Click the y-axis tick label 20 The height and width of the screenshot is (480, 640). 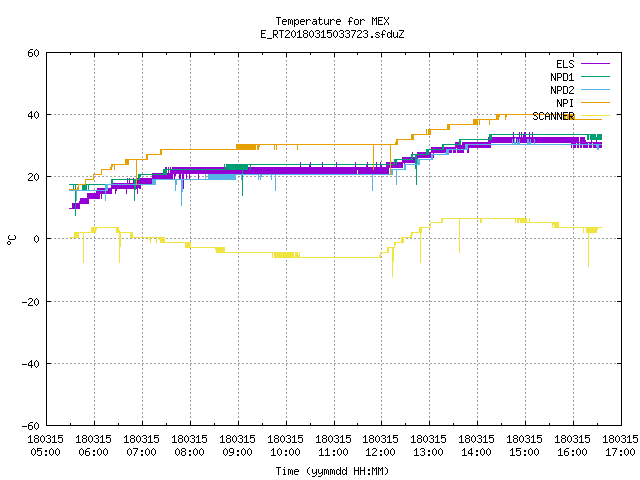tap(33, 177)
